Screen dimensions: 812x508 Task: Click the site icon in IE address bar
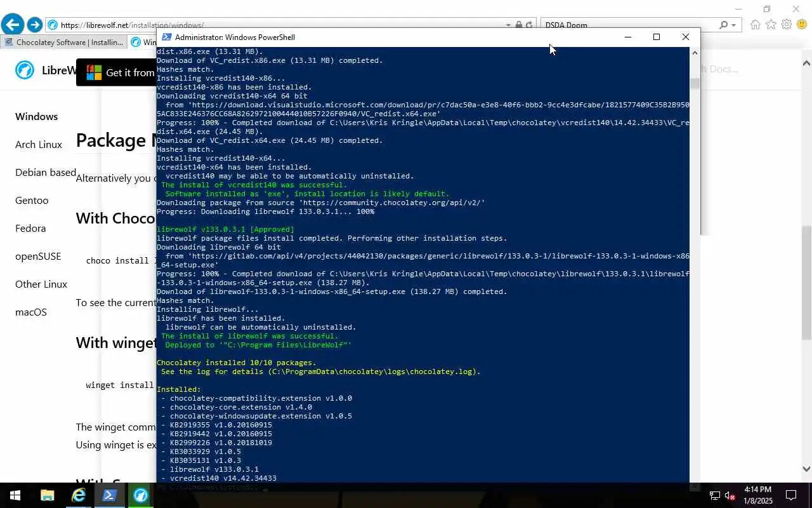click(x=53, y=25)
